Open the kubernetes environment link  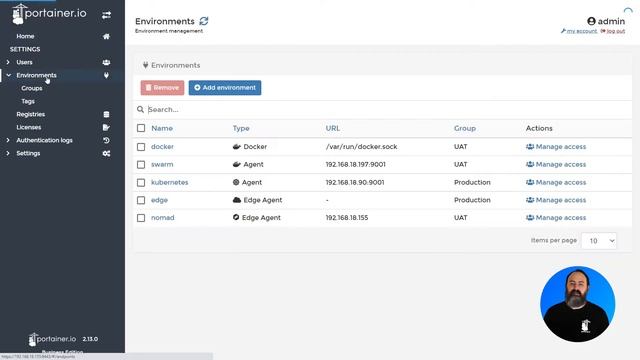[x=170, y=182]
